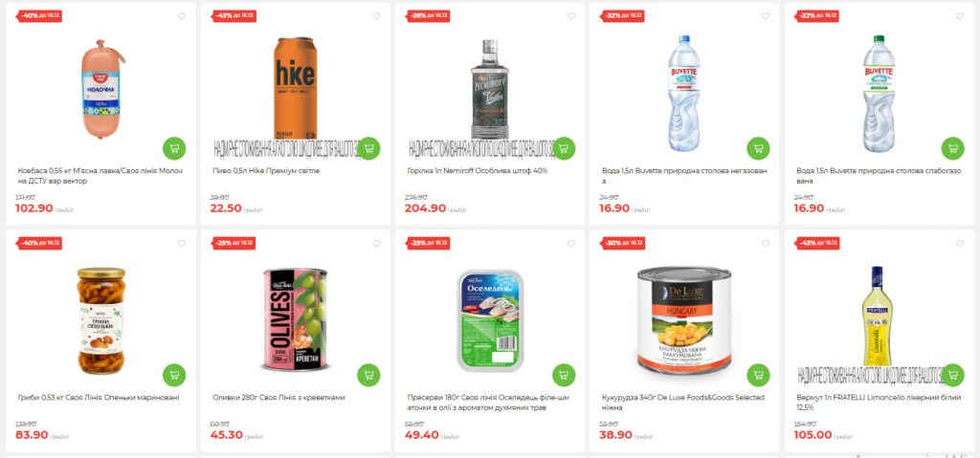The height and width of the screenshot is (458, 980).
Task: Add olives with shrimp to cart
Action: tap(368, 375)
